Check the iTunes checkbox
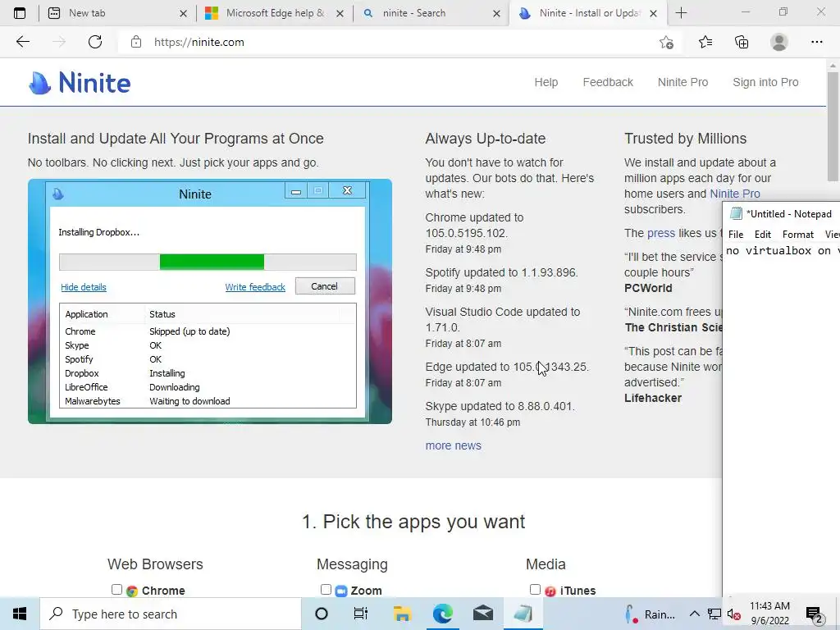The height and width of the screenshot is (630, 840). pyautogui.click(x=535, y=589)
